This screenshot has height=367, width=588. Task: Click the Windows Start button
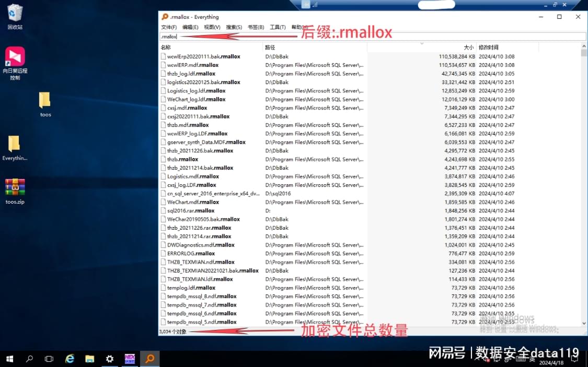tap(10, 359)
